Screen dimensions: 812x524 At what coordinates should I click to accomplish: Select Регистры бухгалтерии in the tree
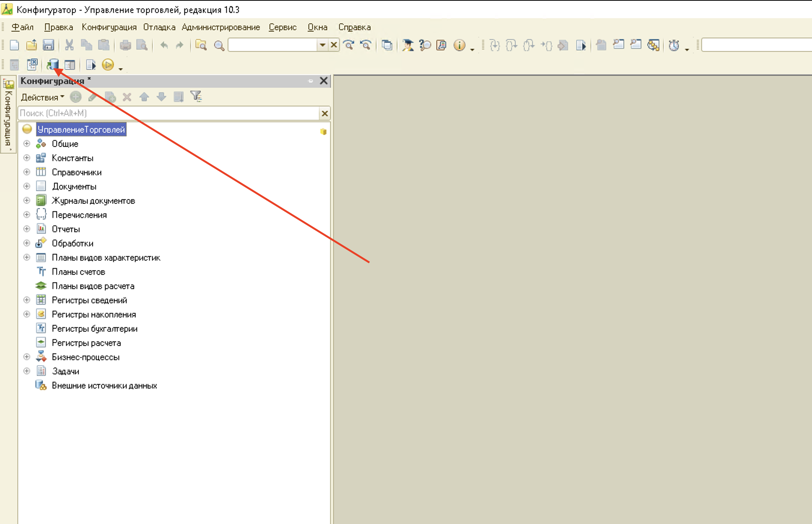(x=95, y=329)
